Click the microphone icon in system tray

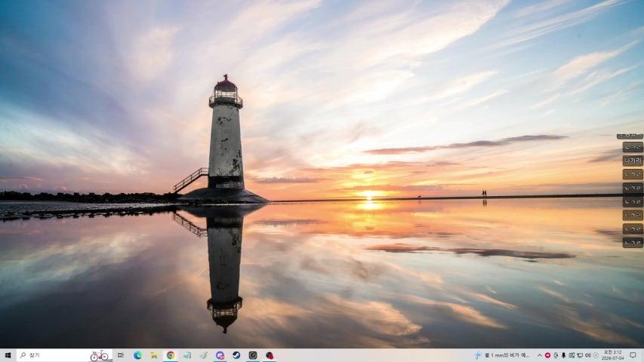click(563, 355)
